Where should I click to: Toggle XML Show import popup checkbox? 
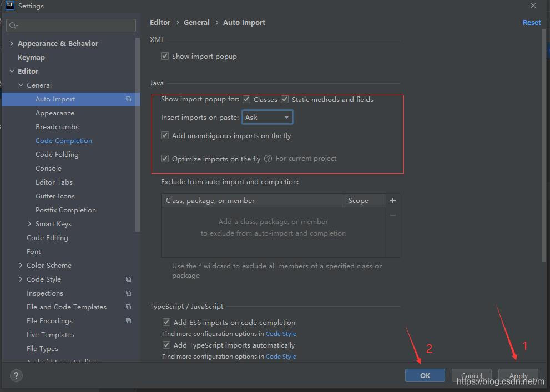click(x=165, y=56)
